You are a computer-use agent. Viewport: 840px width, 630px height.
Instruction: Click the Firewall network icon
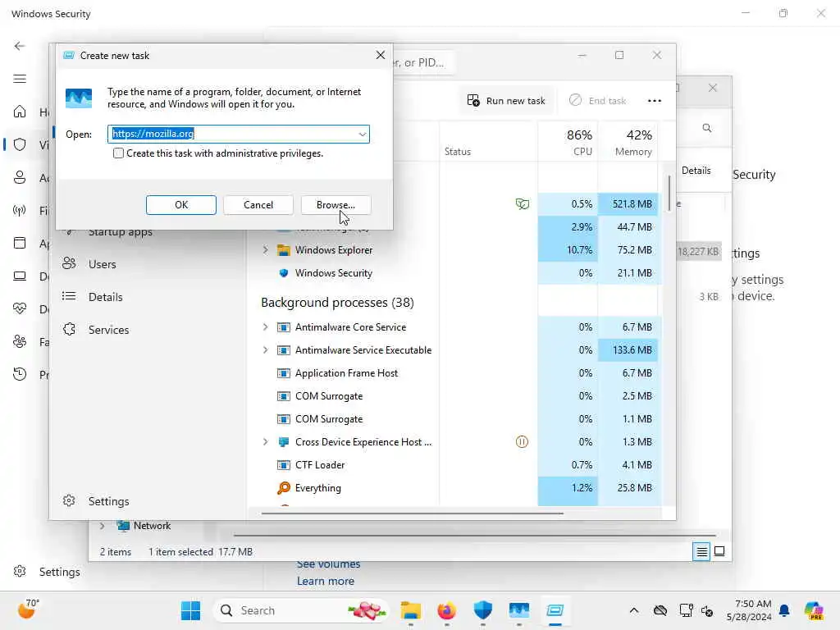pos(20,210)
